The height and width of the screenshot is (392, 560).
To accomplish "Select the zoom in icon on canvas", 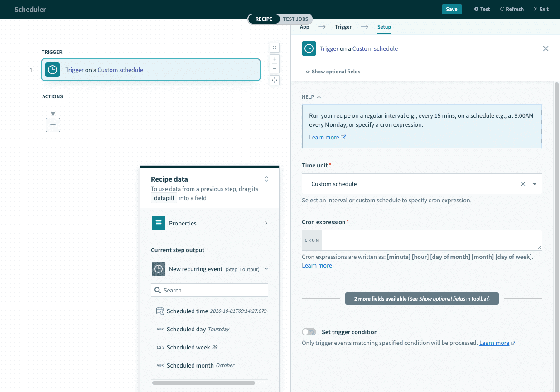I will pos(274,59).
